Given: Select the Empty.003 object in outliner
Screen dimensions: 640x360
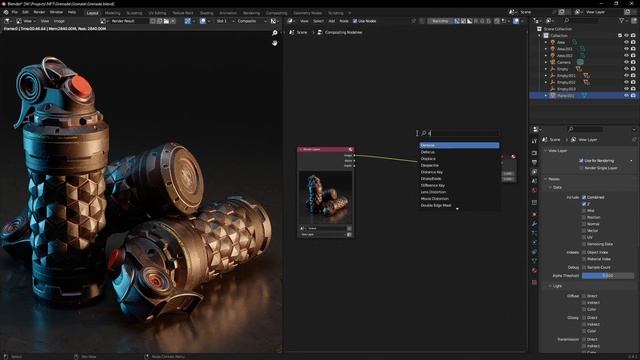Looking at the screenshot, I should pos(566,89).
